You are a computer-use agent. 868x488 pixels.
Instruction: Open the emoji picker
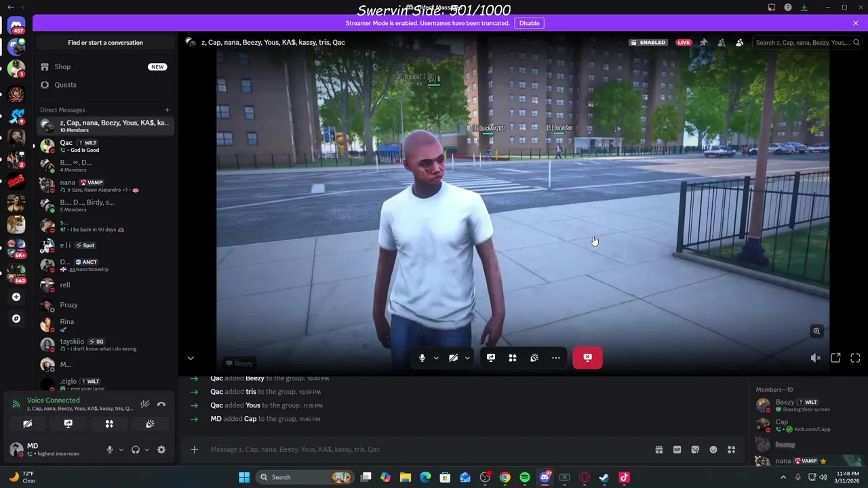tap(713, 449)
